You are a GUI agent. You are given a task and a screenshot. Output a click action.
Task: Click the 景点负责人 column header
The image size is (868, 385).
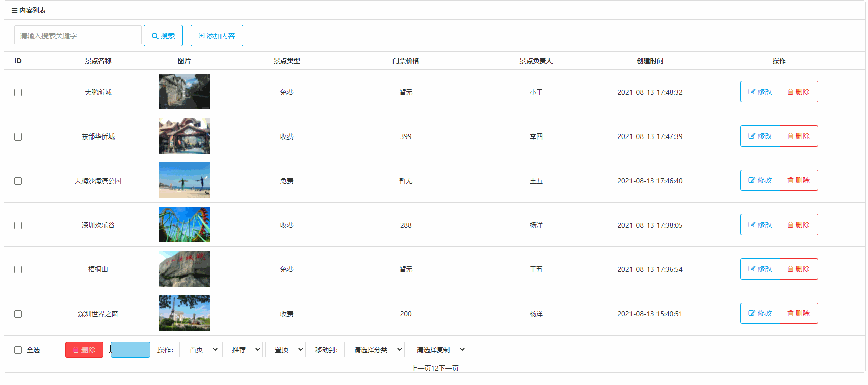click(x=536, y=61)
